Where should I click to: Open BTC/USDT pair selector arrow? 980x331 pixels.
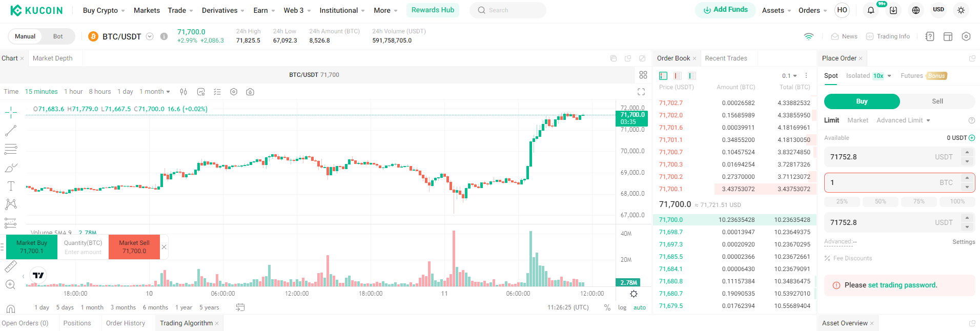pos(150,36)
